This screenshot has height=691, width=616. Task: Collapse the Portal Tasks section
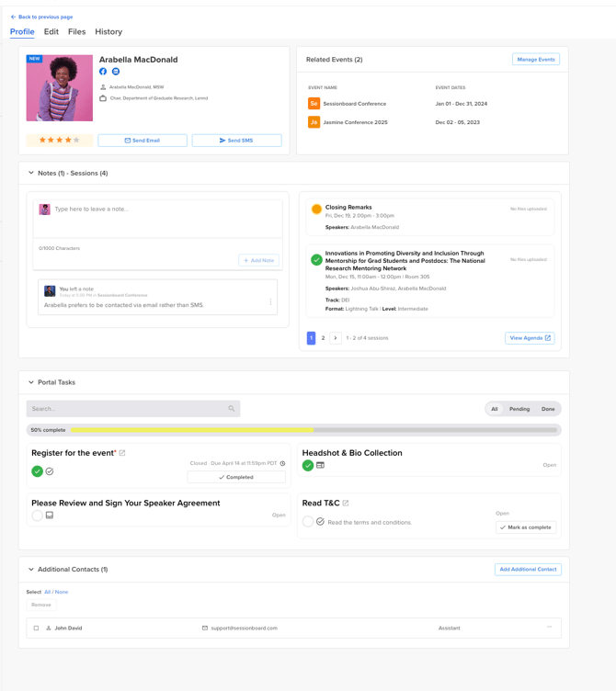(x=31, y=382)
